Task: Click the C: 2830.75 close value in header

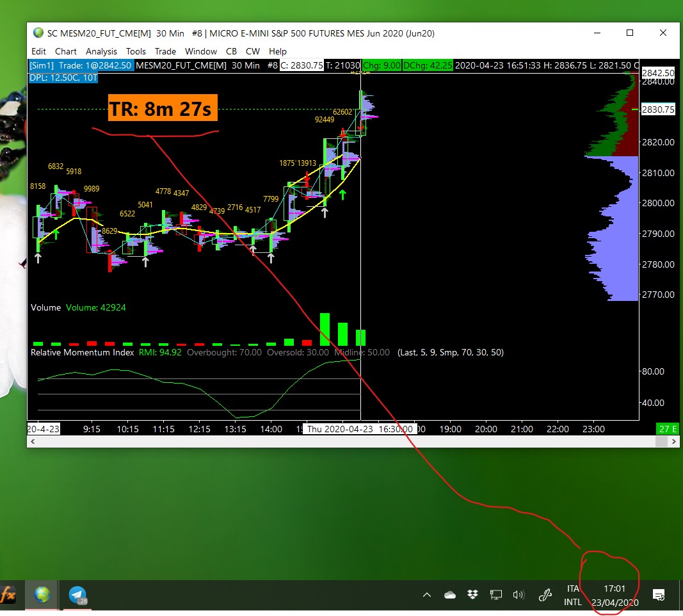Action: [301, 65]
